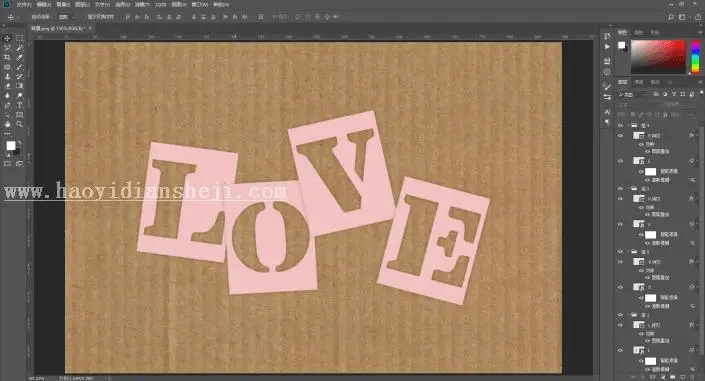The image size is (705, 381).
Task: Select the Lasso tool
Action: pyautogui.click(x=7, y=48)
